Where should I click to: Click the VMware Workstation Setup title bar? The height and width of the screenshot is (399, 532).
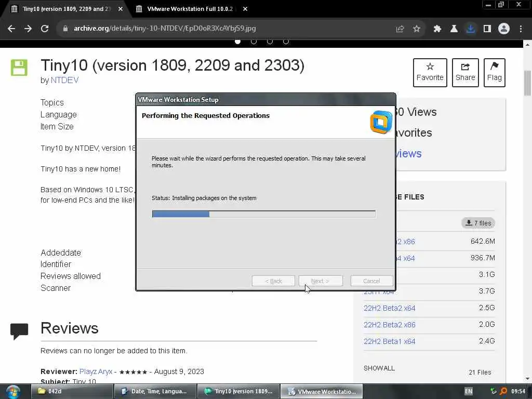click(265, 99)
